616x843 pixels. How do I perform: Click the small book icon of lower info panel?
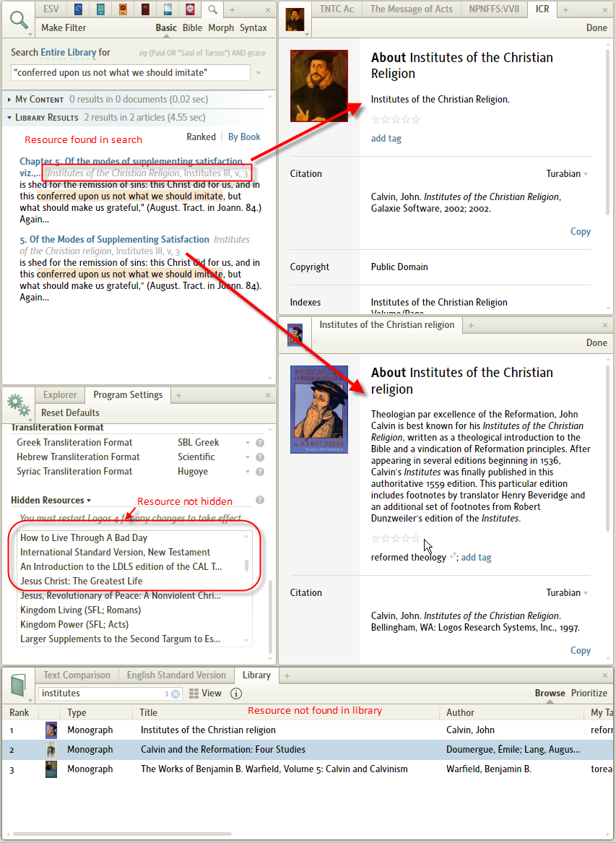pos(295,334)
